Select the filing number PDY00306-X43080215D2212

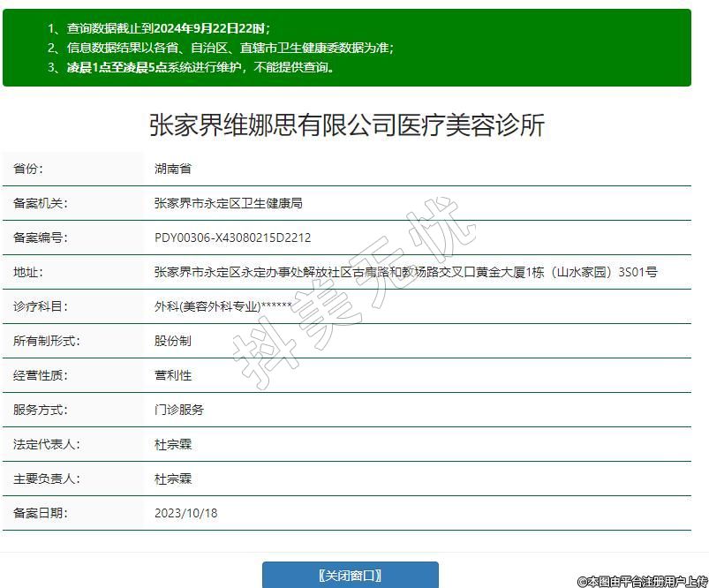[x=232, y=237]
